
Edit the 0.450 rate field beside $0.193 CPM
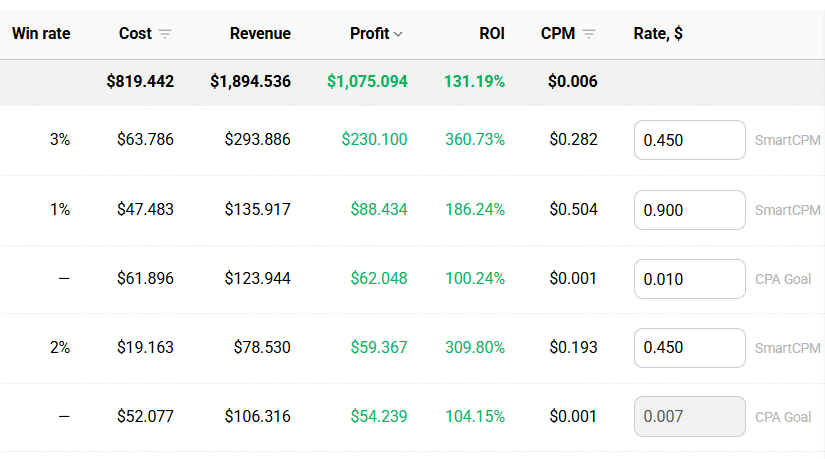[x=690, y=348]
